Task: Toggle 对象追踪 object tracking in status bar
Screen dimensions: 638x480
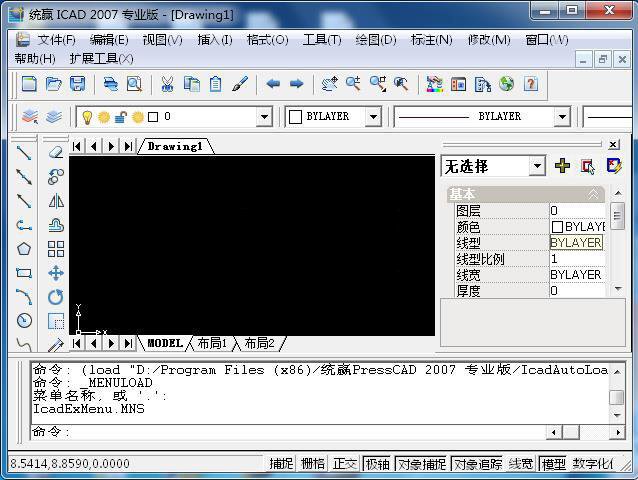Action: coord(478,464)
